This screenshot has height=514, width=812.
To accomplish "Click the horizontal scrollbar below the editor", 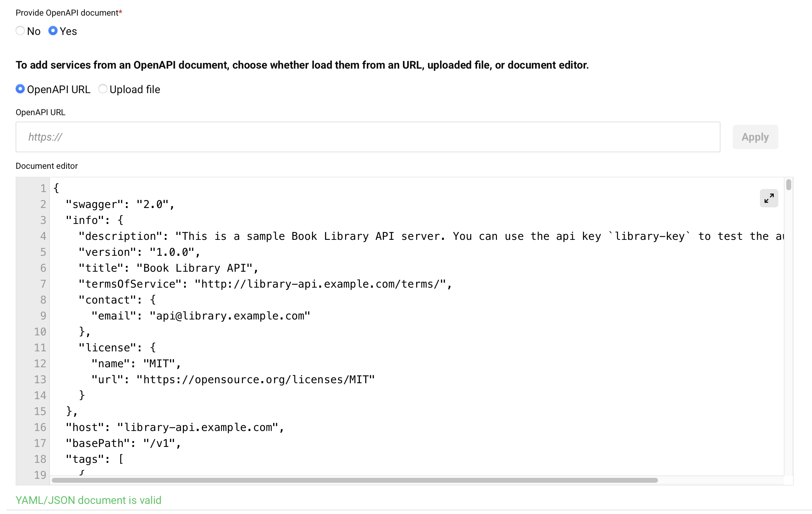I will (354, 480).
